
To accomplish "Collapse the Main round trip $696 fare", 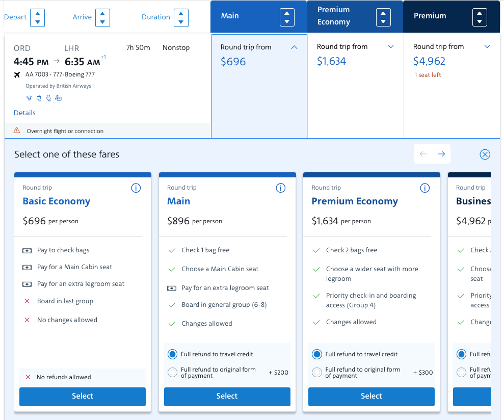I will click(294, 47).
